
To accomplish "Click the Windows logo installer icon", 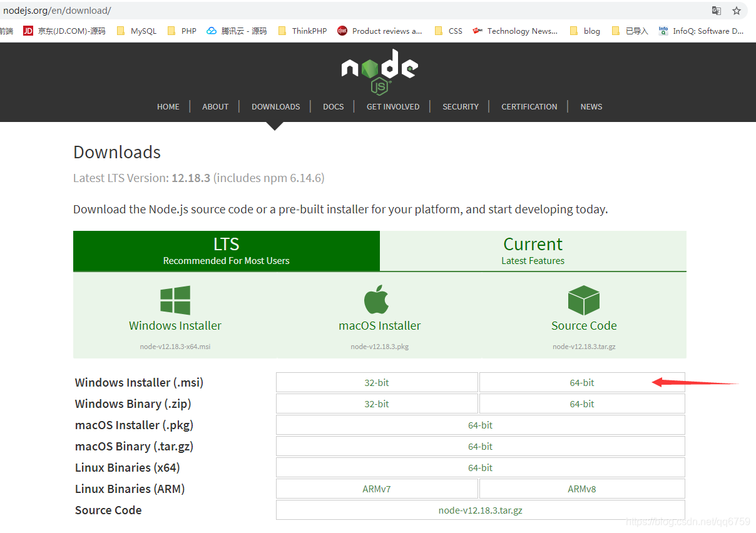I will (175, 300).
